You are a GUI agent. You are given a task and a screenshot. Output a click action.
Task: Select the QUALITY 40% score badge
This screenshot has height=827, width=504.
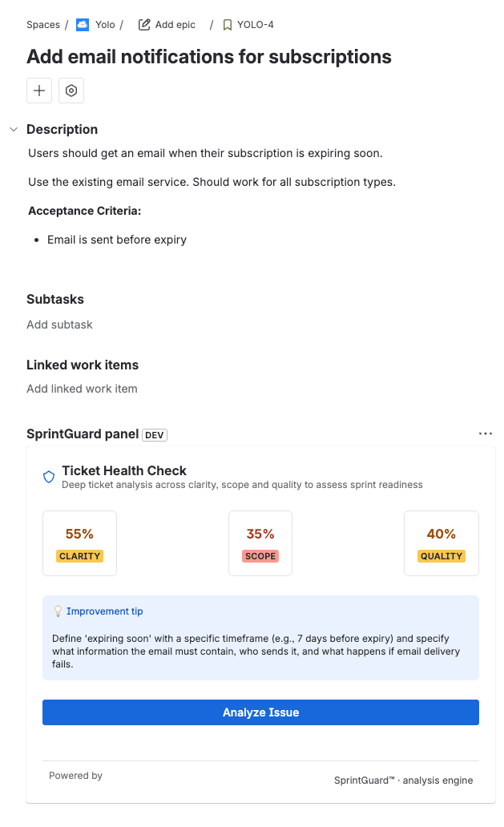(x=442, y=543)
